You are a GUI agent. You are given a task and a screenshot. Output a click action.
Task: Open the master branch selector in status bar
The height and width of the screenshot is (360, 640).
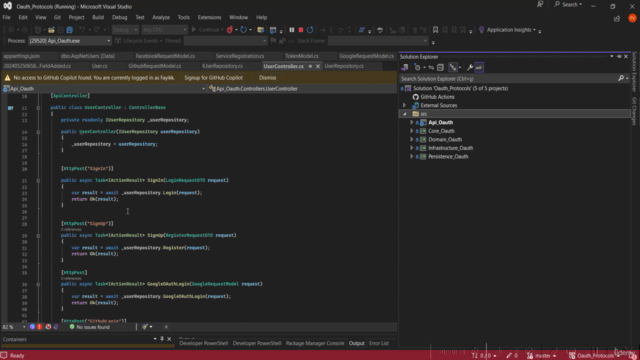click(x=541, y=356)
